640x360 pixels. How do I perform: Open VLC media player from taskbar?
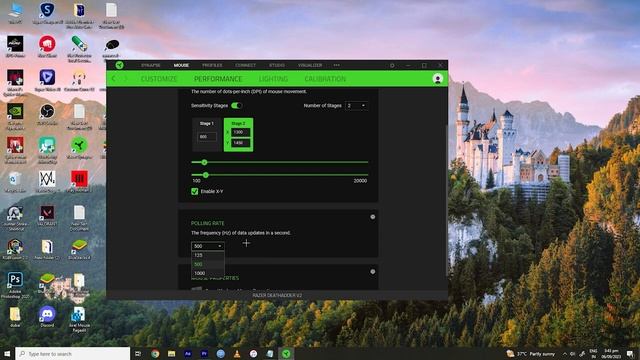coord(237,353)
